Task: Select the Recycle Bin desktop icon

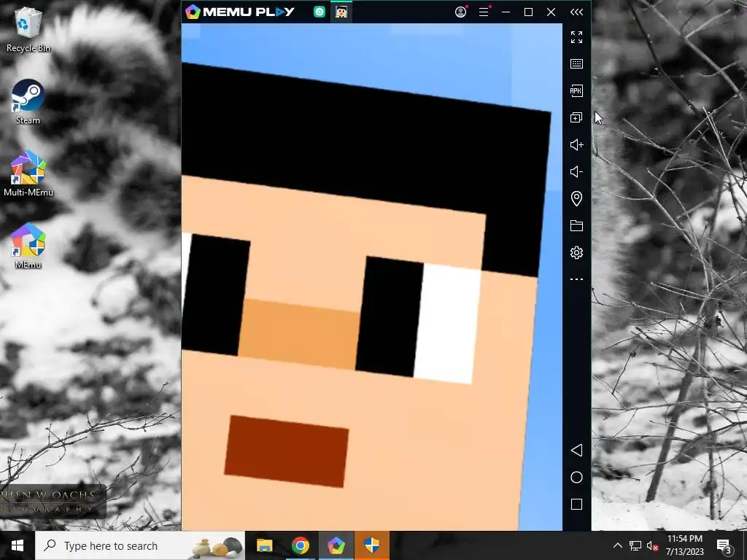Action: pyautogui.click(x=28, y=29)
